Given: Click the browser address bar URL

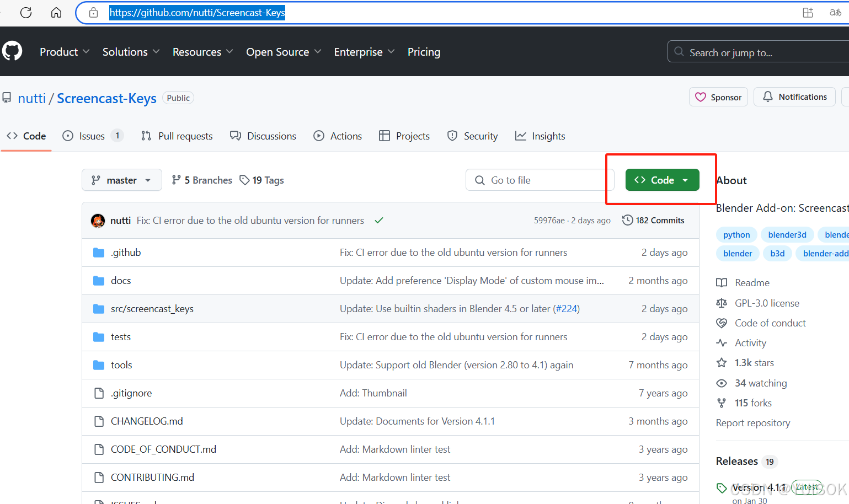Looking at the screenshot, I should coord(197,13).
